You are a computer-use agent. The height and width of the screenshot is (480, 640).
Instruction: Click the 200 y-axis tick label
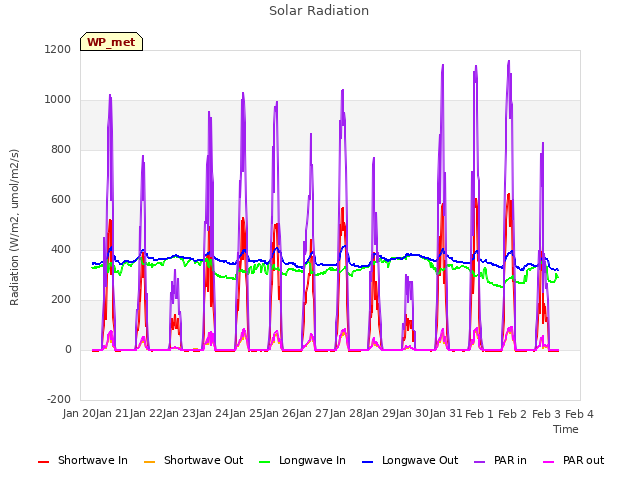(x=61, y=300)
